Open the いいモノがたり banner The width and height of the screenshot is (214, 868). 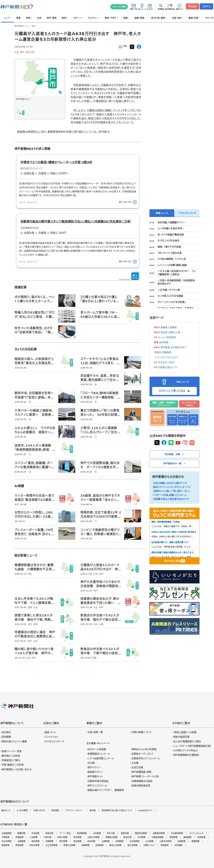[174, 577]
